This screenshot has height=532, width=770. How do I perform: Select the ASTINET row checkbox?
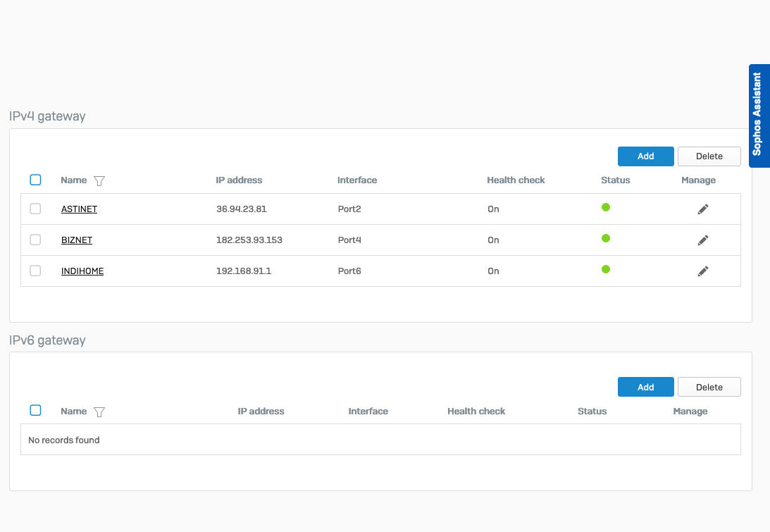(35, 209)
